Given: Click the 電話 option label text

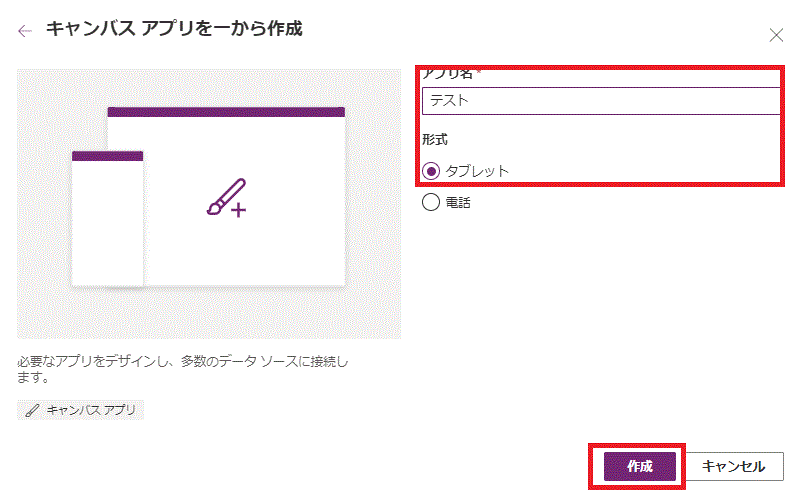Looking at the screenshot, I should 457,202.
